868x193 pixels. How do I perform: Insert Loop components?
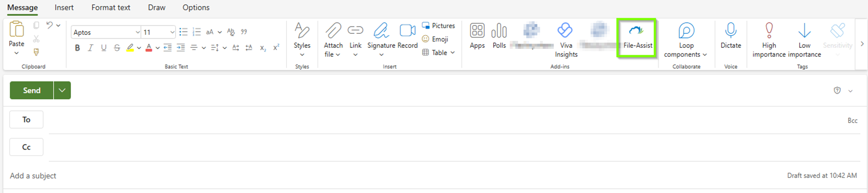tap(686, 40)
